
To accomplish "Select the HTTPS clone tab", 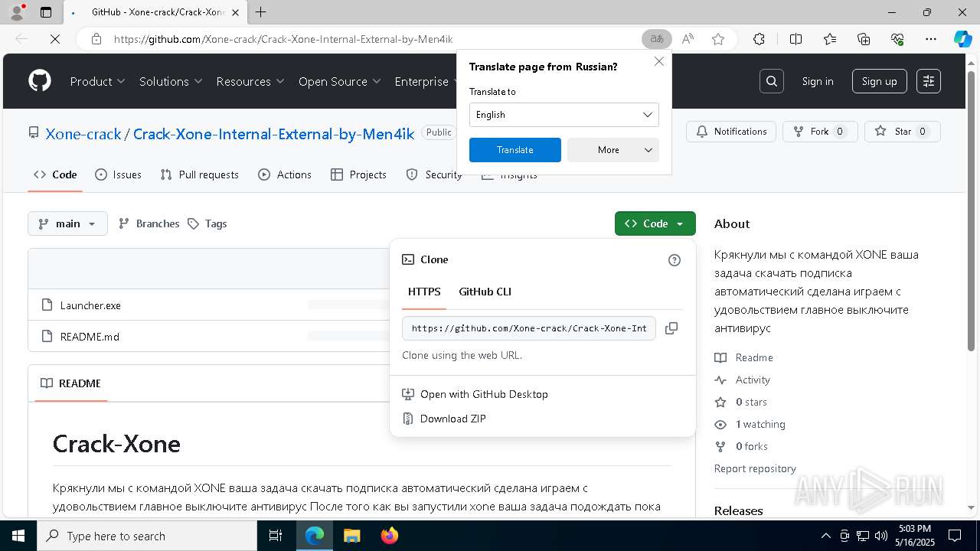I will (x=424, y=292).
